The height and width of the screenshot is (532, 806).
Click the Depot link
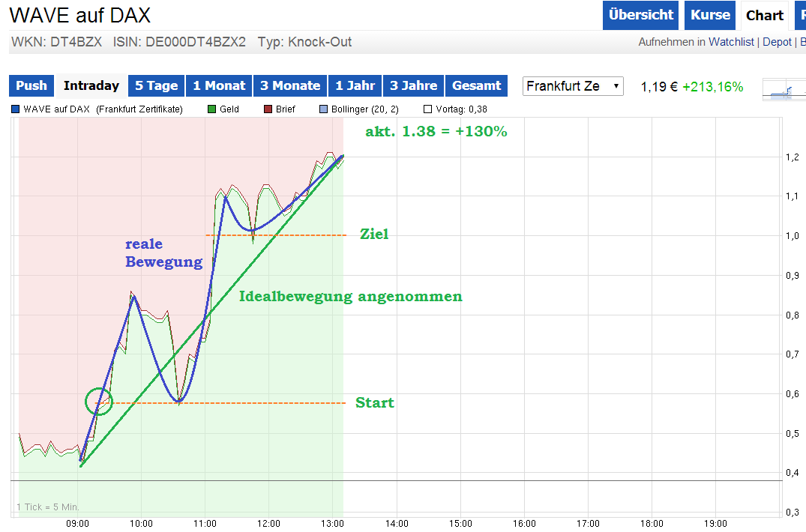[x=777, y=42]
